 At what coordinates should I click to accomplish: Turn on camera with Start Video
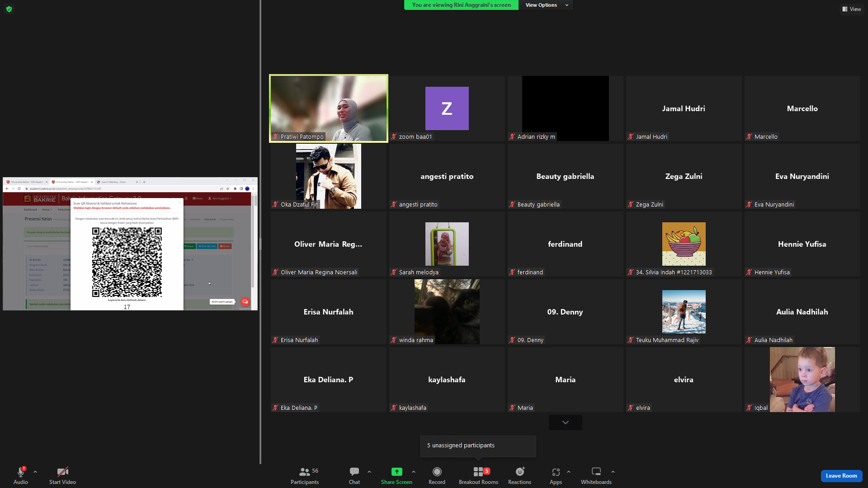coord(62,475)
